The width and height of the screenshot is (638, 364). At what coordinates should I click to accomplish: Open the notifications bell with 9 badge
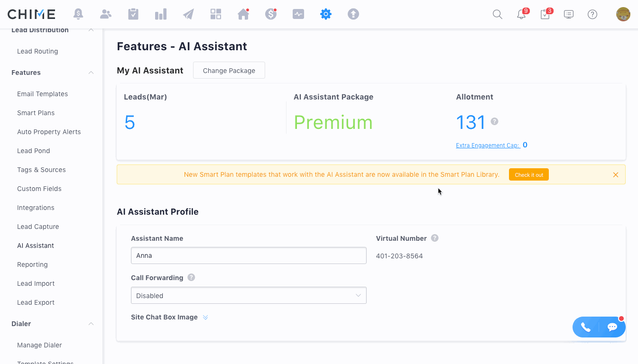[521, 14]
